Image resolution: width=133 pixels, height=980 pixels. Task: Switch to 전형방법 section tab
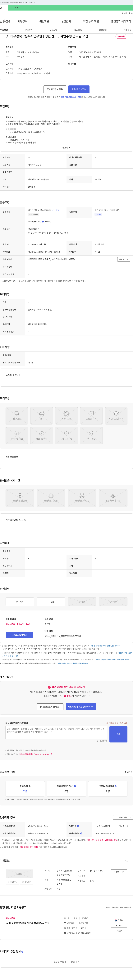tap(103, 30)
